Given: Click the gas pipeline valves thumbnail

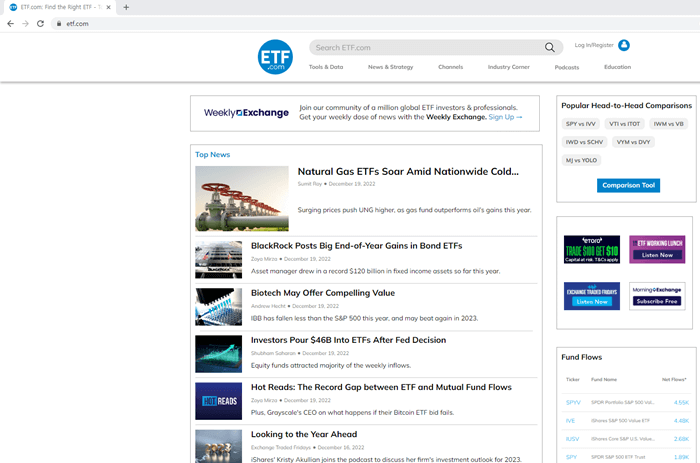Looking at the screenshot, I should click(x=242, y=199).
